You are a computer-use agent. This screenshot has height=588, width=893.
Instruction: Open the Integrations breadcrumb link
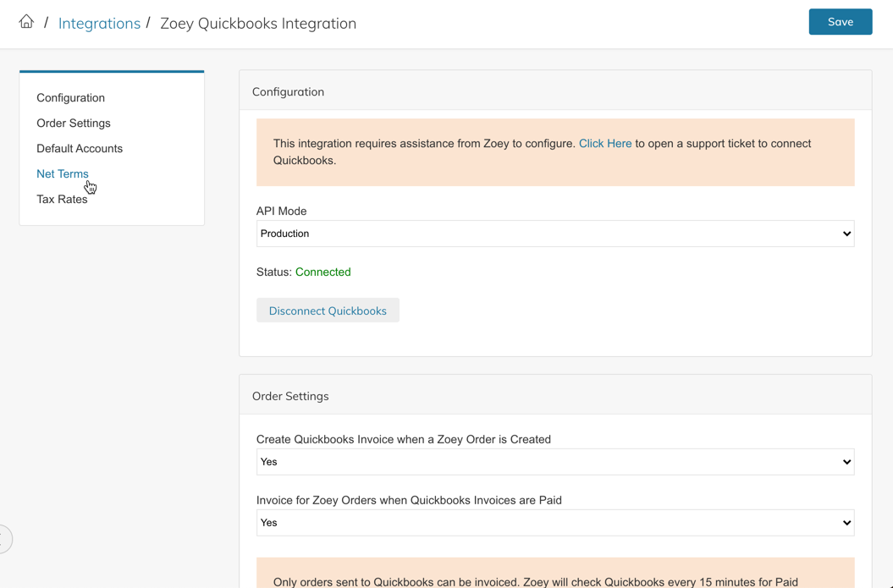(99, 24)
